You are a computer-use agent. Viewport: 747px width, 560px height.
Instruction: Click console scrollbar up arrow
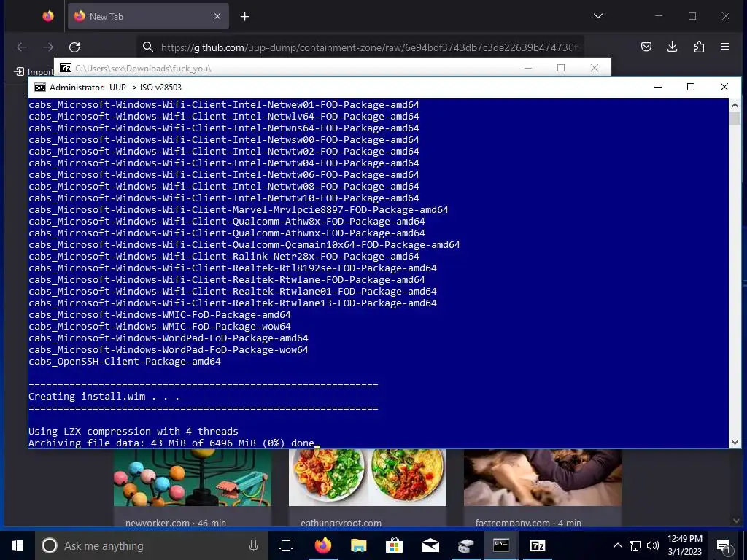735,105
